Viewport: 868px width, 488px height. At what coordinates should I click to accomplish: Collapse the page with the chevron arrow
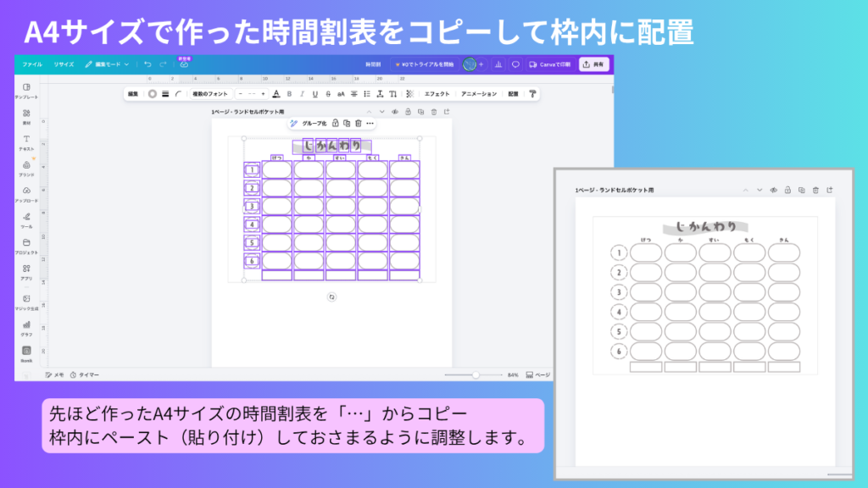tap(369, 112)
